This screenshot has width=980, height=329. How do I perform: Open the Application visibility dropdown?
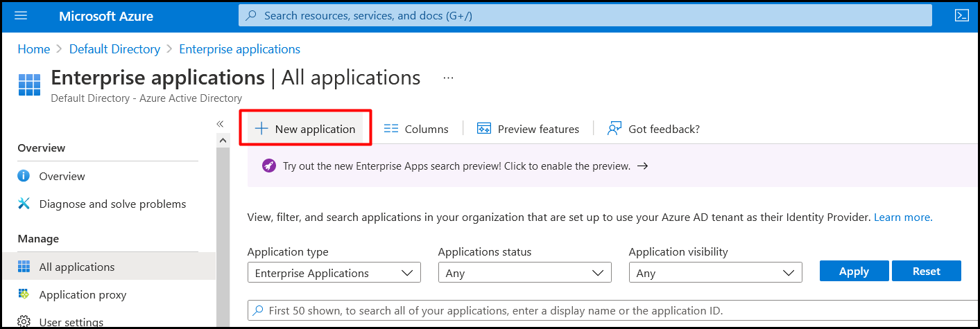click(x=716, y=273)
